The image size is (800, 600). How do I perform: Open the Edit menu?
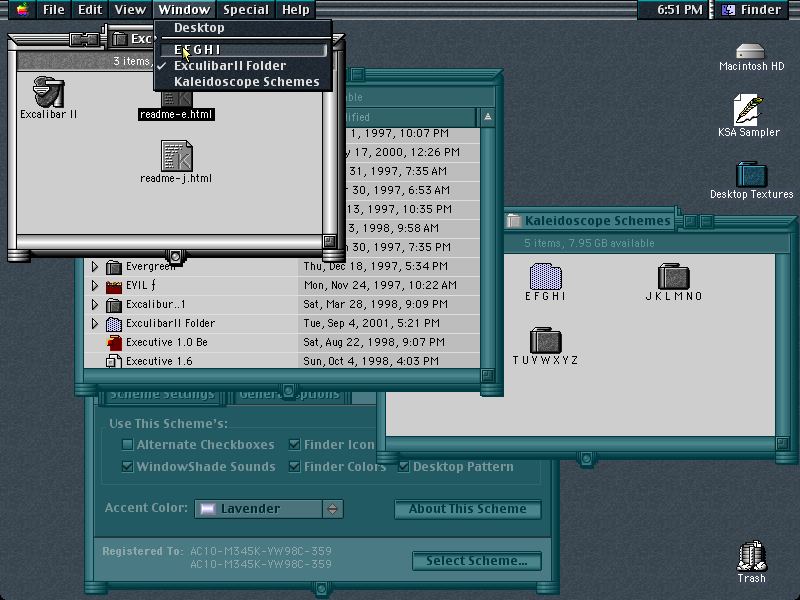[90, 10]
